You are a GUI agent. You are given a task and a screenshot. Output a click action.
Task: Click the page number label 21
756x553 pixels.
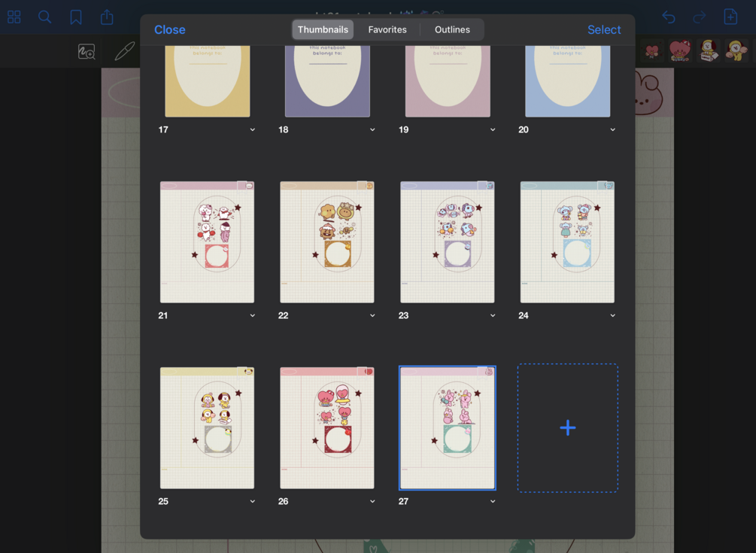pyautogui.click(x=163, y=315)
